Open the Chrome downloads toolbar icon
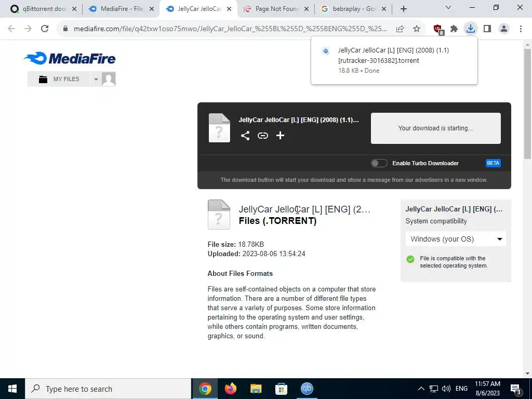The width and height of the screenshot is (532, 399). click(471, 29)
